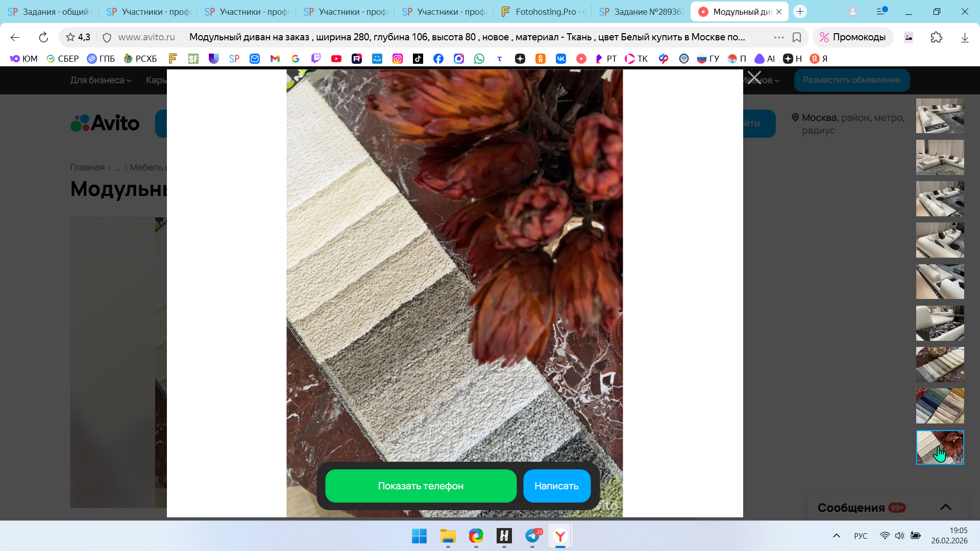
Task: Open the downloads arrow icon
Action: tap(964, 37)
